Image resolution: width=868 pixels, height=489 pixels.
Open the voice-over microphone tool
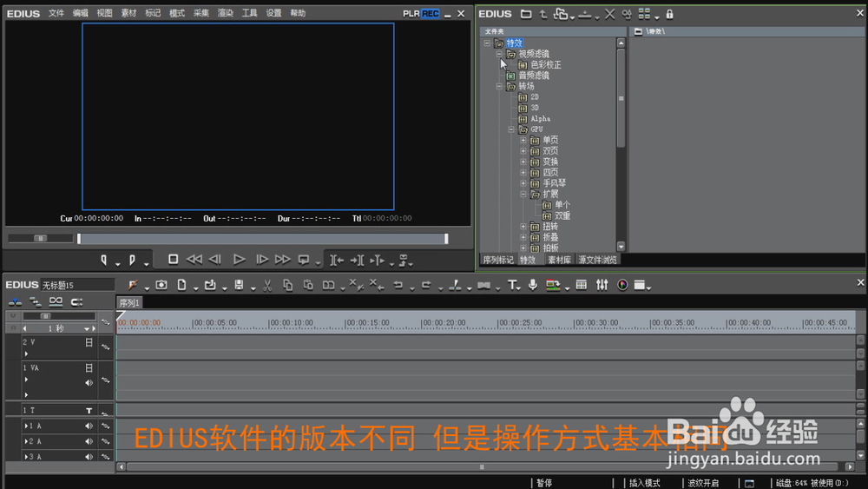tap(533, 285)
